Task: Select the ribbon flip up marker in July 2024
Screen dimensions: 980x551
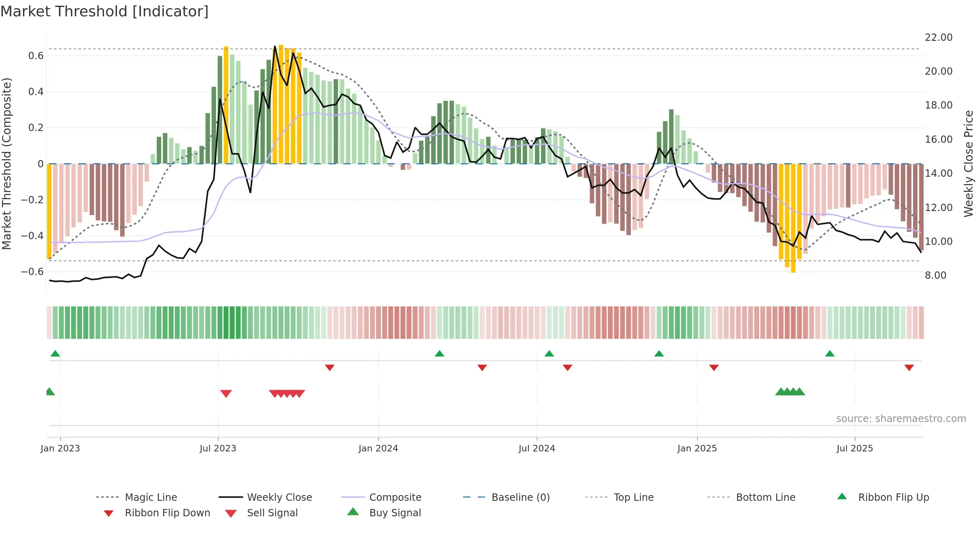Action: point(549,353)
